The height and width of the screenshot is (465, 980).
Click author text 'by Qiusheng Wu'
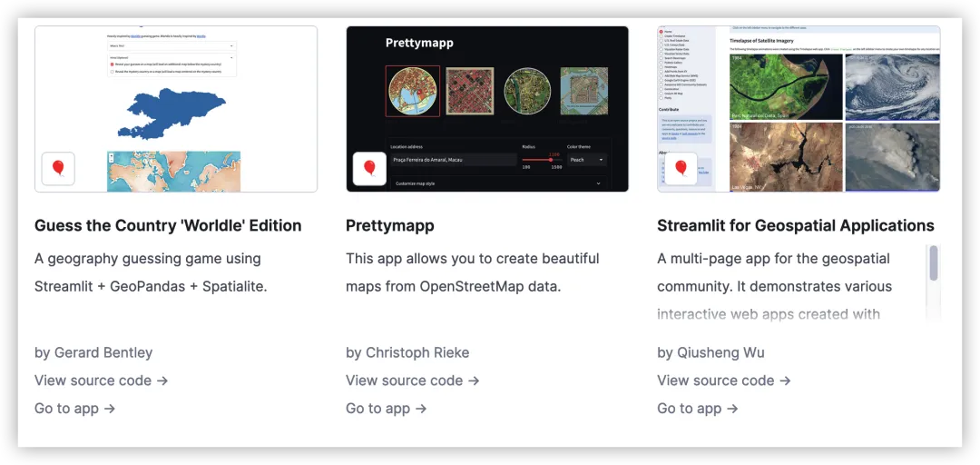click(710, 353)
